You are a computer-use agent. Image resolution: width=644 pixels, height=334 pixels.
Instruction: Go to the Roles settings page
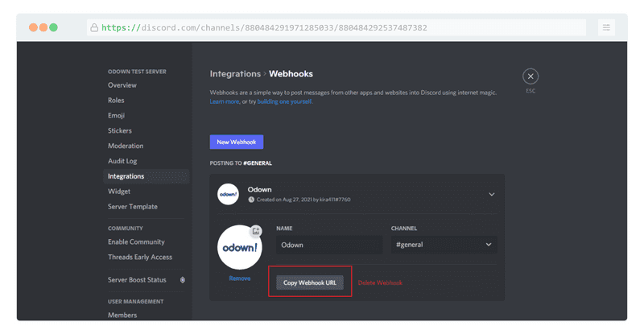116,101
